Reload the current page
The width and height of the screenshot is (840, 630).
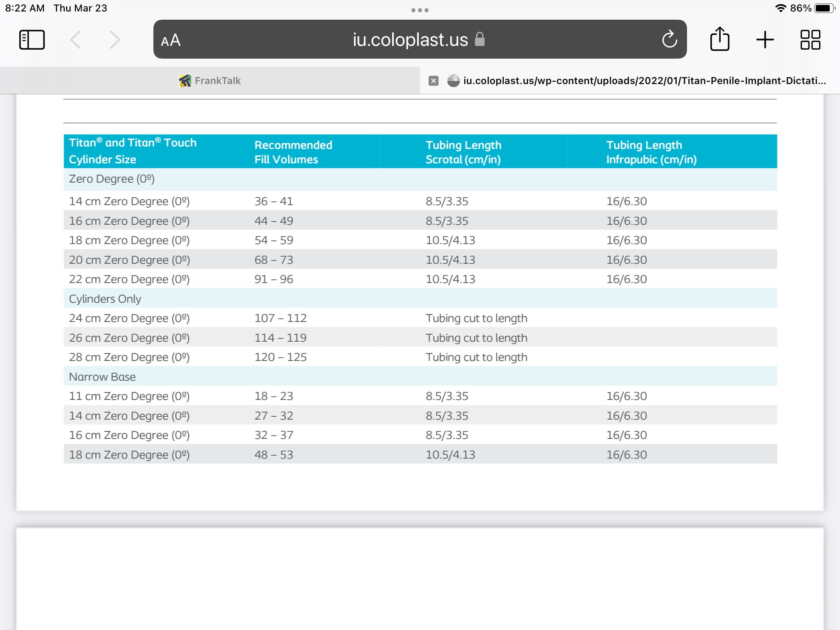669,39
